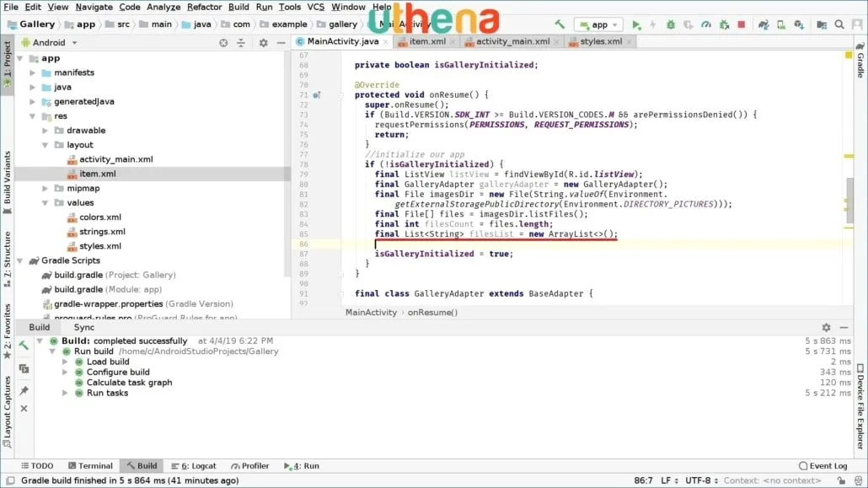Open the Logcat tool window
The image size is (868, 488).
coord(194,466)
